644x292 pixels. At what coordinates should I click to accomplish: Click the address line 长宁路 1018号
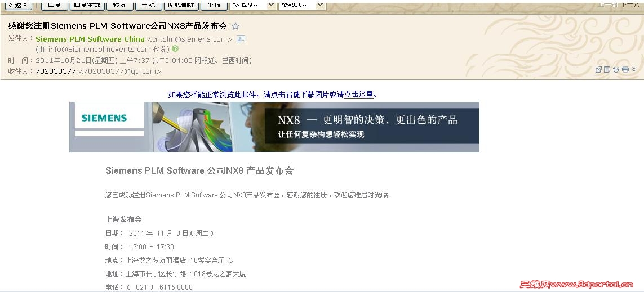point(175,273)
